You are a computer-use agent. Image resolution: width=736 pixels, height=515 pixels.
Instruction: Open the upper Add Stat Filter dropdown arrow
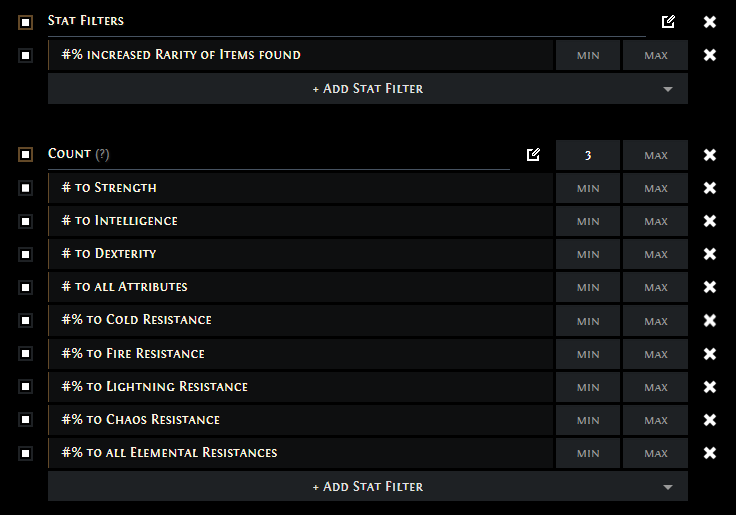coord(667,89)
